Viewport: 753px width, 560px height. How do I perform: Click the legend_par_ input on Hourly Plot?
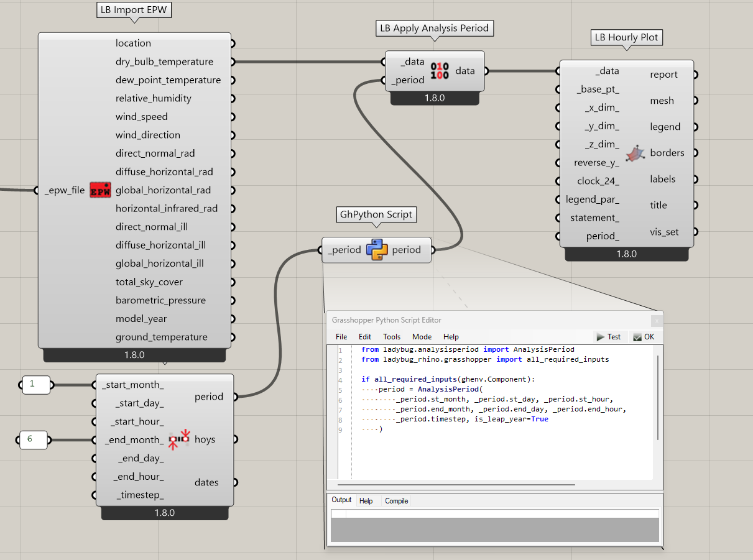593,200
